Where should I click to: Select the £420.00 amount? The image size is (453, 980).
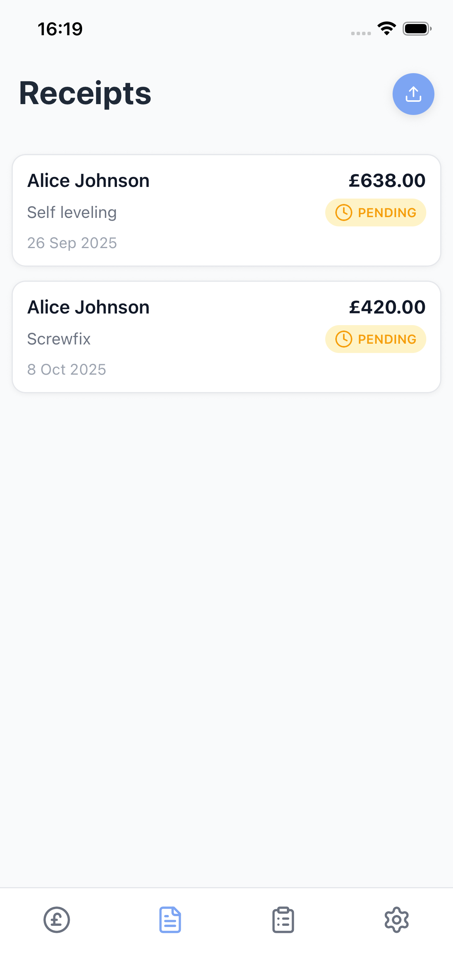point(387,307)
